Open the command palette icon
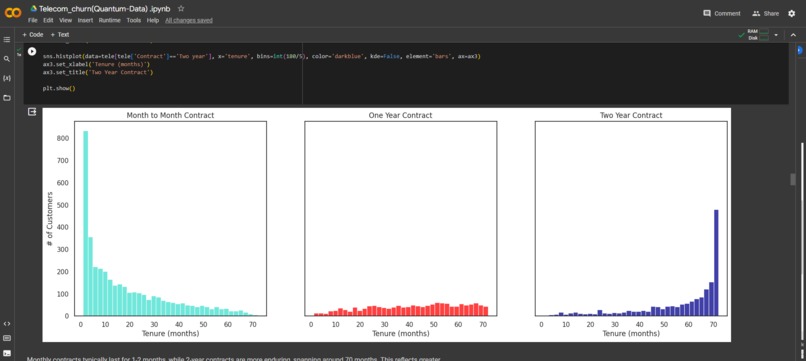The image size is (806, 361). 7,338
